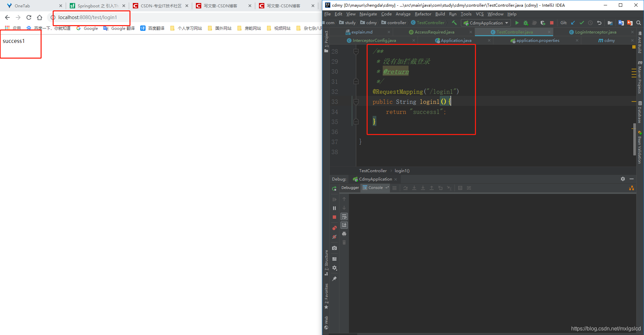The image size is (644, 335).
Task: Open Debug panel settings gear dropdown
Action: 334,268
